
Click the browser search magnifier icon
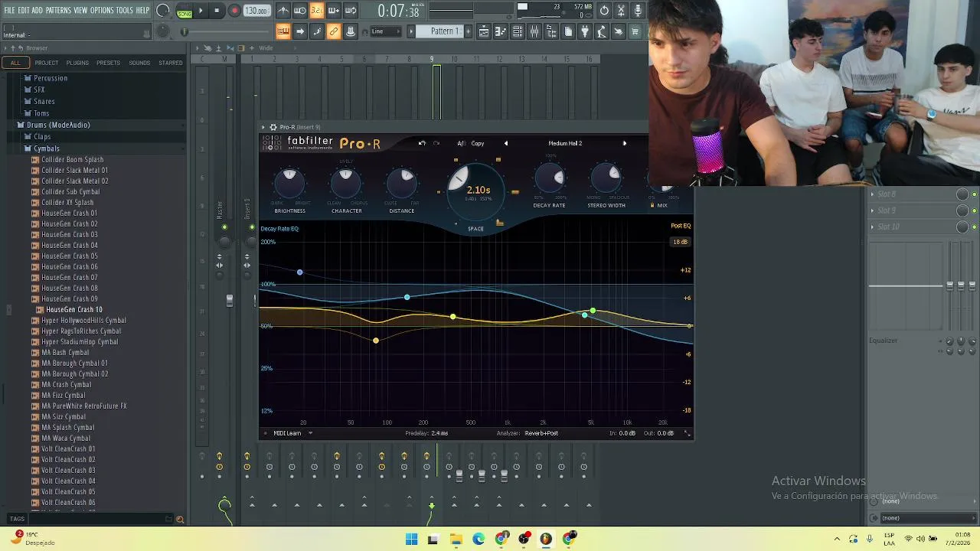(x=180, y=520)
